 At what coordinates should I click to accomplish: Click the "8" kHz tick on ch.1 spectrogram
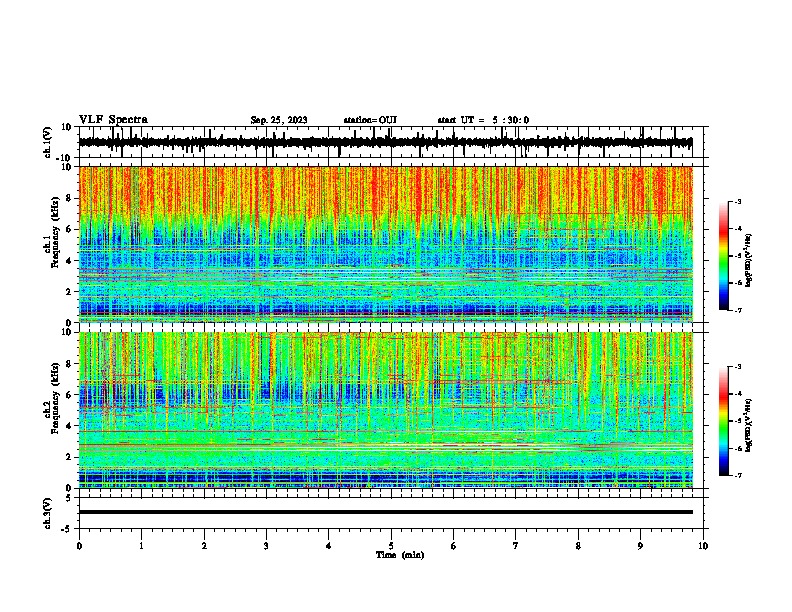click(70, 198)
